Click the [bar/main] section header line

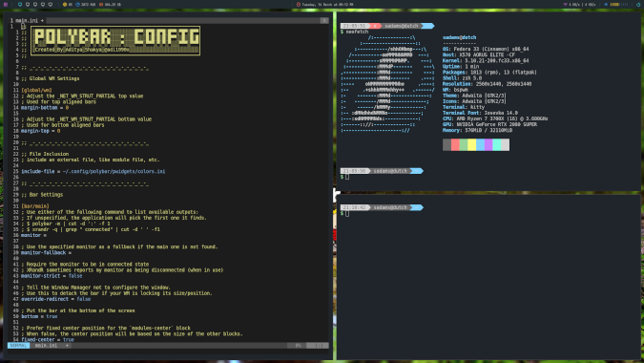pos(35,206)
